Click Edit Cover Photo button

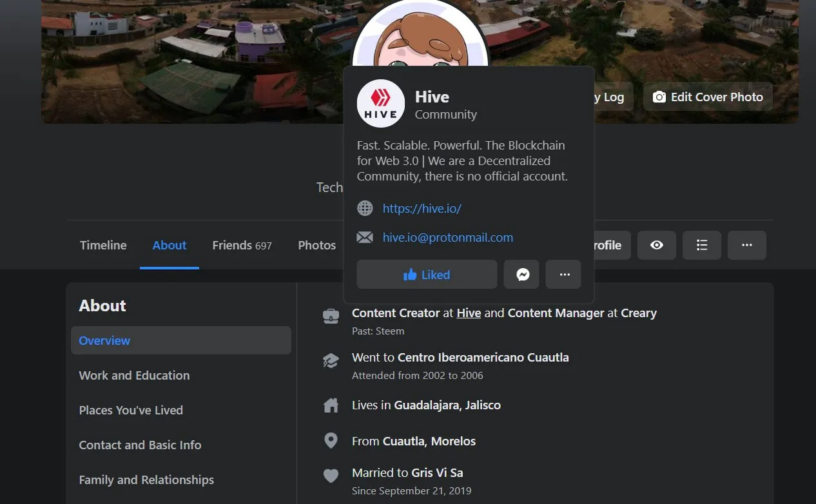[x=708, y=97]
